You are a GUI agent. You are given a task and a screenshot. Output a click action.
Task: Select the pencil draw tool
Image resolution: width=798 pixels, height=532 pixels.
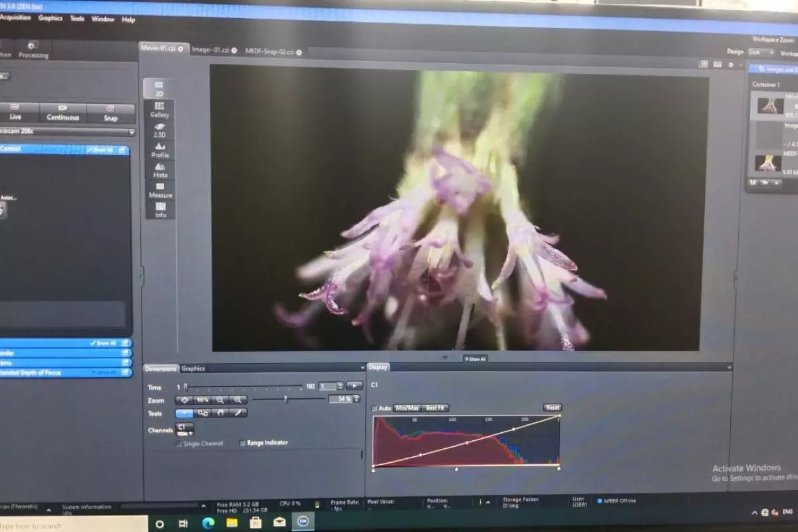click(238, 413)
